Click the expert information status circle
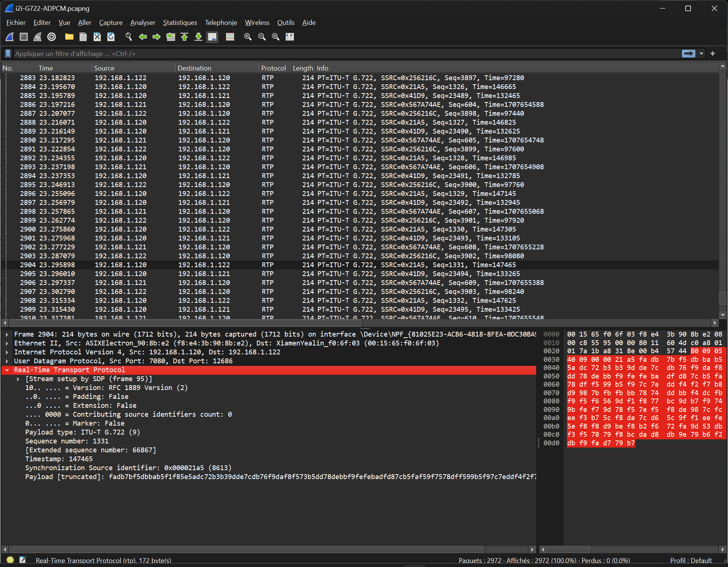 click(x=10, y=560)
